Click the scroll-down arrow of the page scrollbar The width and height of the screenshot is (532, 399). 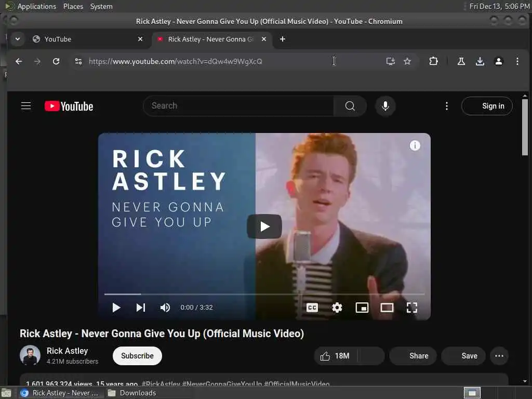(525, 381)
